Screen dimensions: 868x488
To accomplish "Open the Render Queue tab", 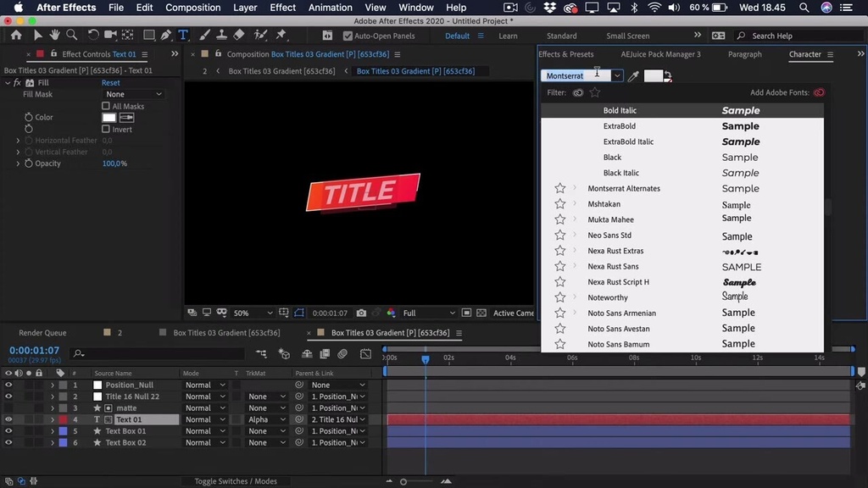I will [x=42, y=333].
